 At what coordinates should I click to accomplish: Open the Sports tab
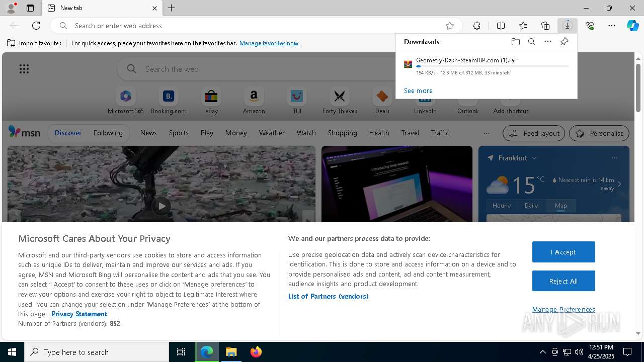point(179,133)
